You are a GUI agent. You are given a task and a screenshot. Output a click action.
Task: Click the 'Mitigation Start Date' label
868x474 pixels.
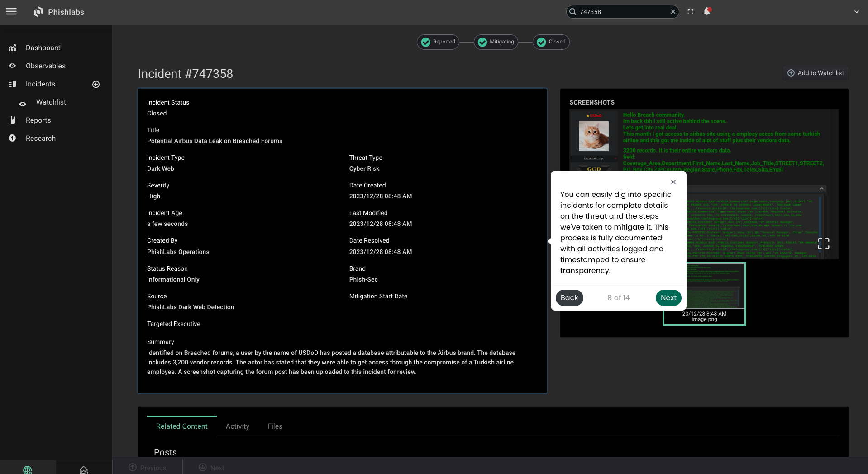click(378, 297)
